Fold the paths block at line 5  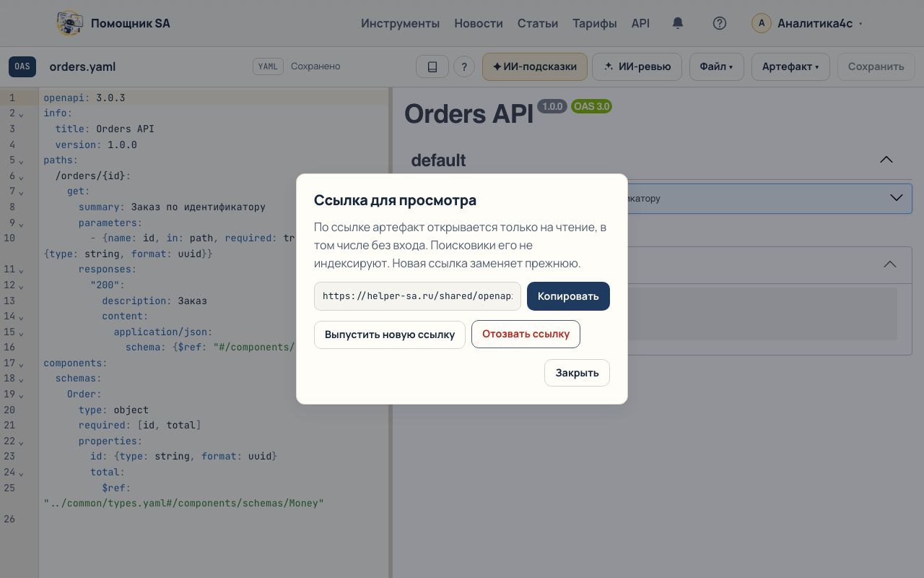[21, 161]
